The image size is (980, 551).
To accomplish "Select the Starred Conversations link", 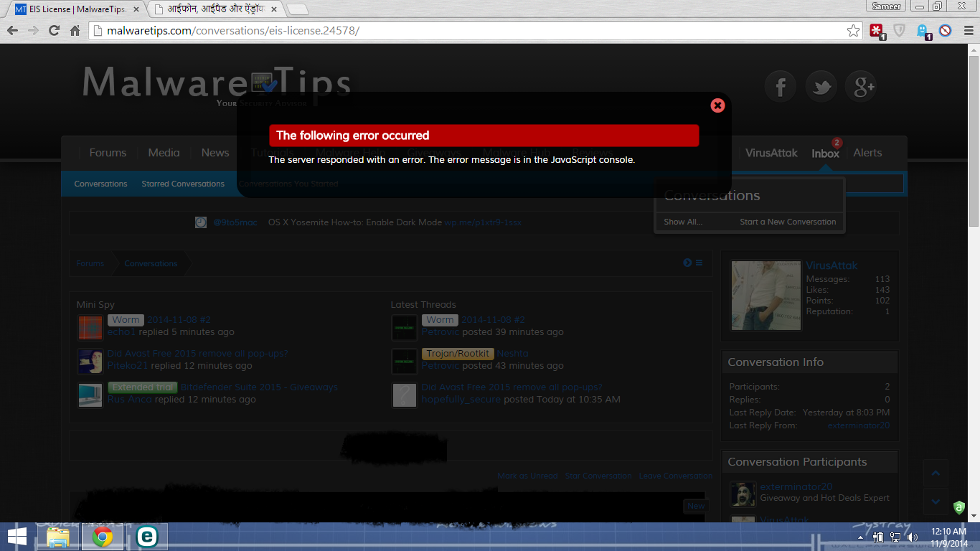I will point(183,184).
